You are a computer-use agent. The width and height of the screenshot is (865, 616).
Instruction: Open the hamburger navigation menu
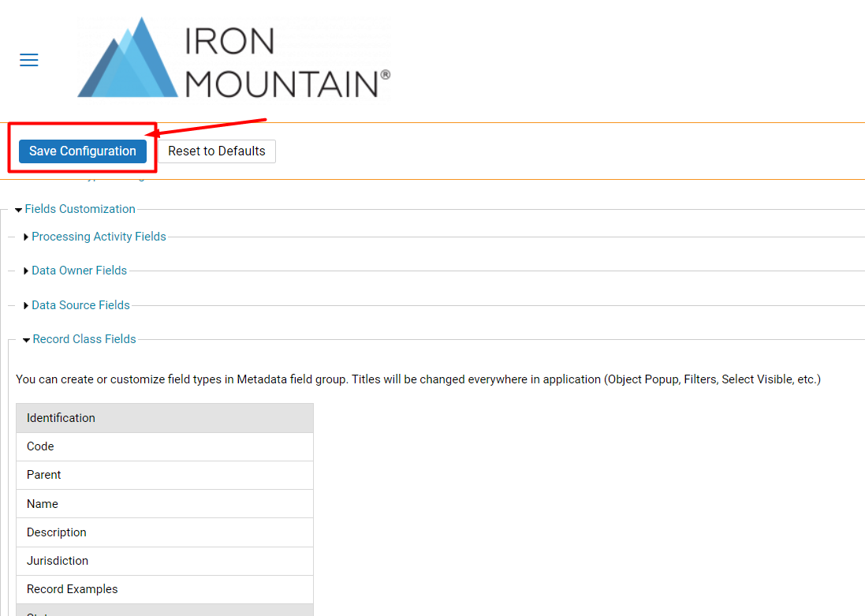pos(28,60)
